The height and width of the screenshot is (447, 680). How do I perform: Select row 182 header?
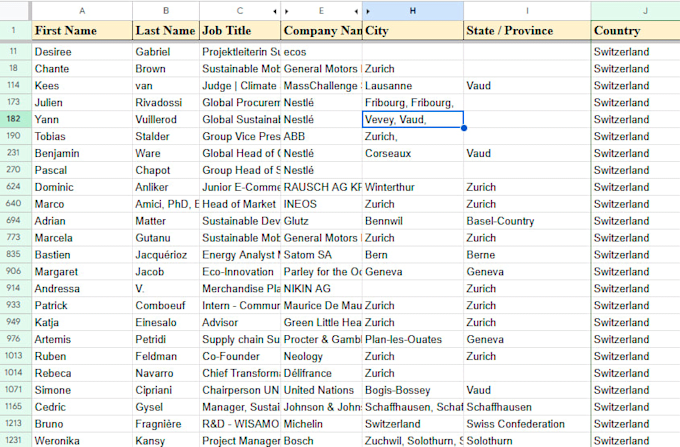tap(13, 119)
